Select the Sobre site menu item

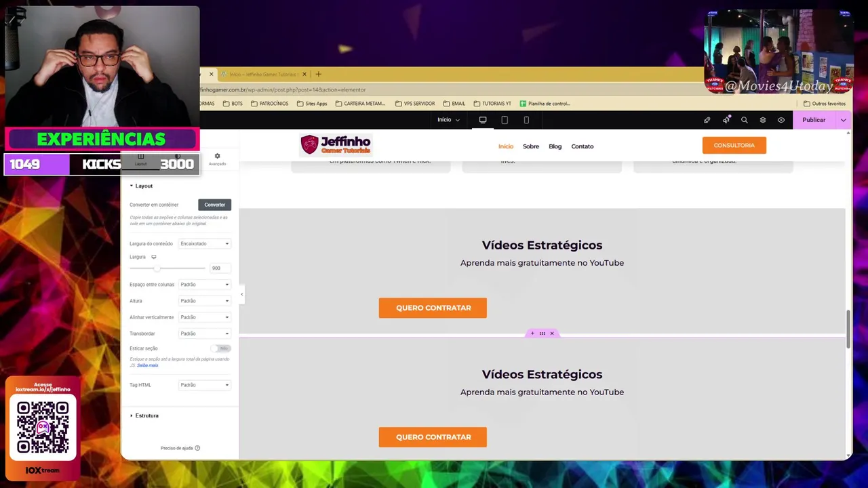(531, 146)
